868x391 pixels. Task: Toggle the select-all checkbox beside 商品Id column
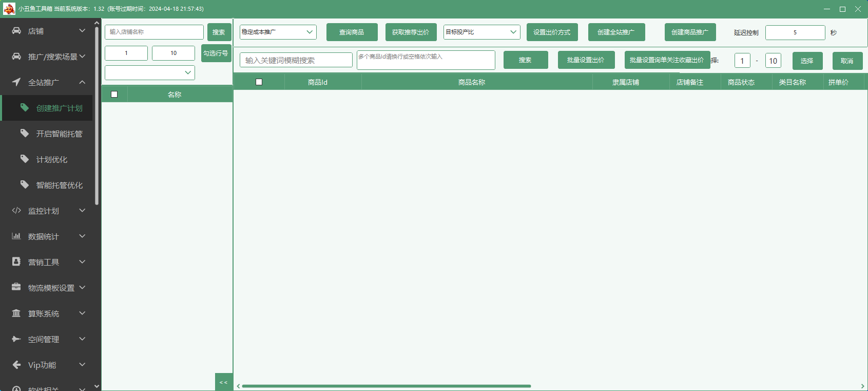[259, 82]
